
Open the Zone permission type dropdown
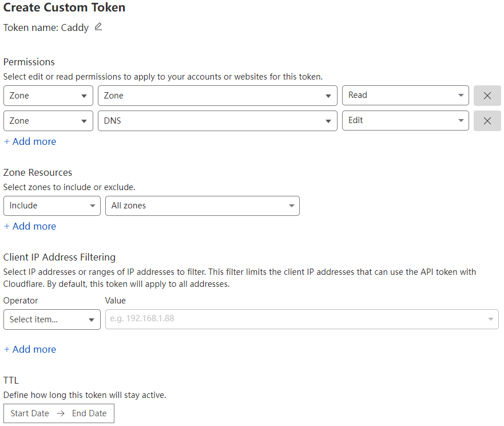(x=217, y=95)
